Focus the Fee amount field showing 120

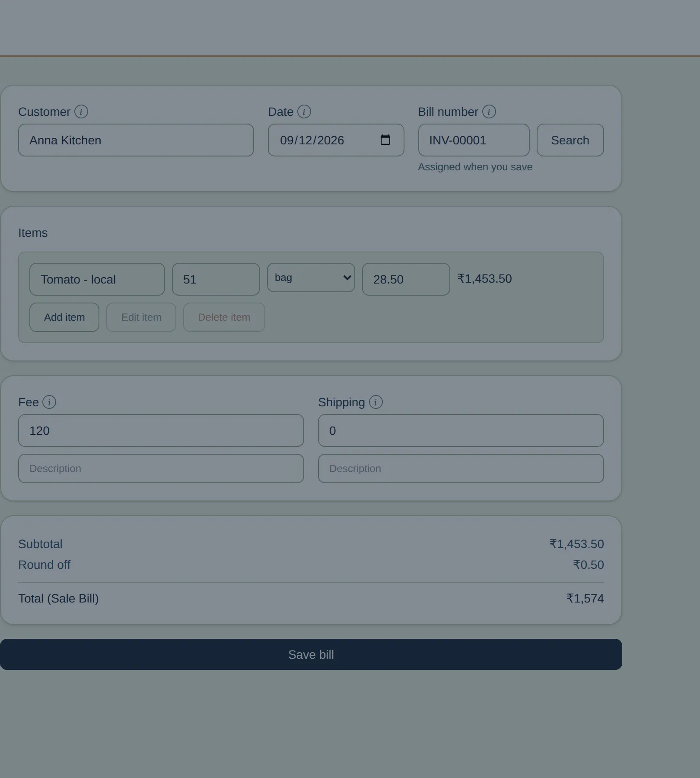(x=161, y=430)
